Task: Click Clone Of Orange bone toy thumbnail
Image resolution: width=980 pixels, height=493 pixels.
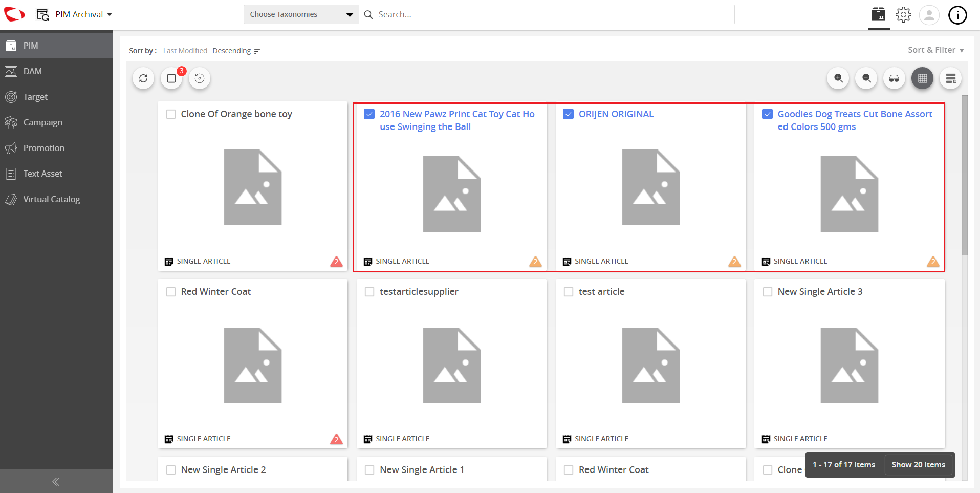Action: point(253,187)
